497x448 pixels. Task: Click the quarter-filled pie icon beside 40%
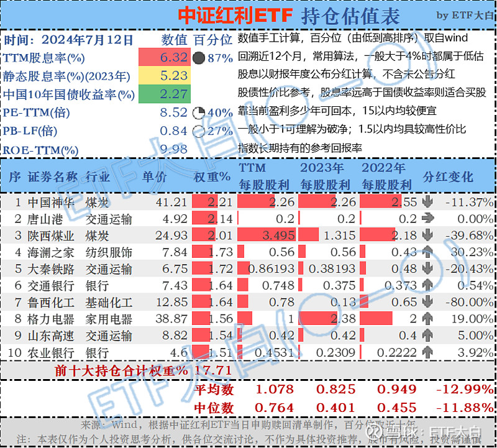199,112
